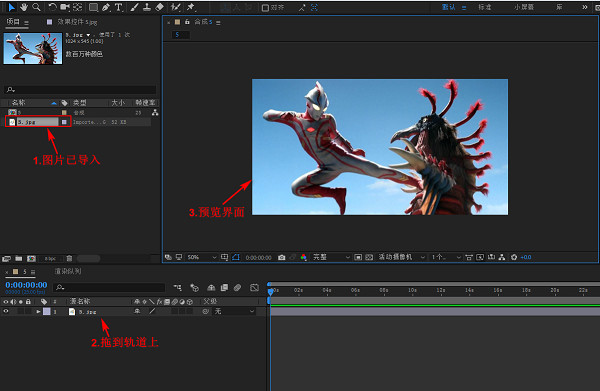This screenshot has width=600, height=391.
Task: Click the reset exposure icon in viewer
Action: coord(514,257)
